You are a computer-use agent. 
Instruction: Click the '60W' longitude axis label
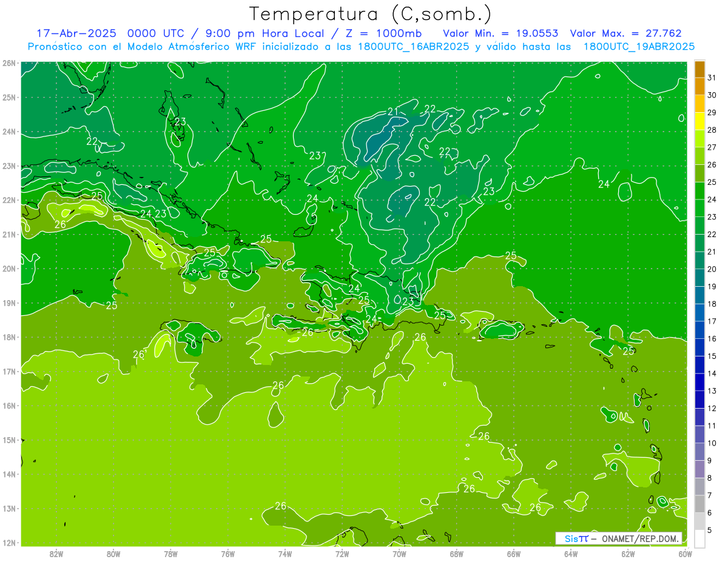coord(686,554)
